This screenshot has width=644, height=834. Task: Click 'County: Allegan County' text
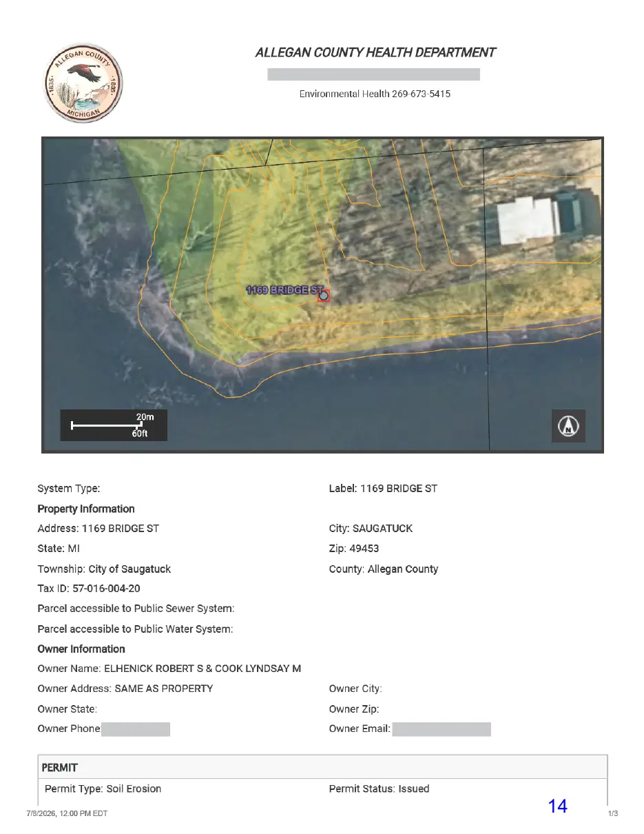(x=384, y=569)
